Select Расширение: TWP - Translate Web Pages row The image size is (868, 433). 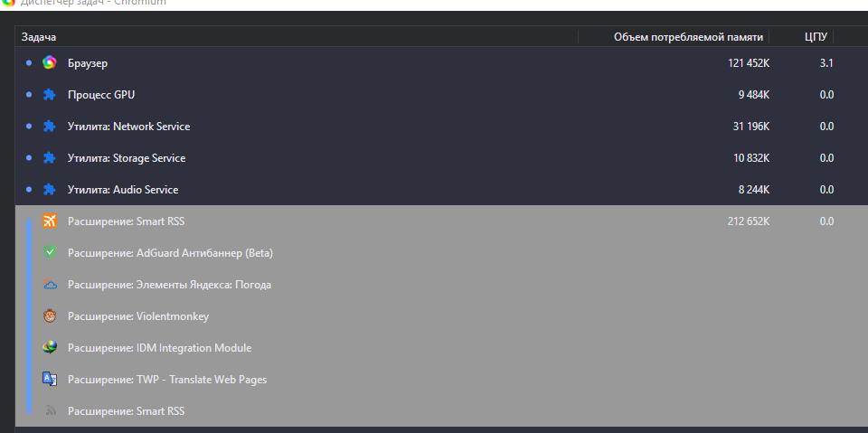pos(441,380)
